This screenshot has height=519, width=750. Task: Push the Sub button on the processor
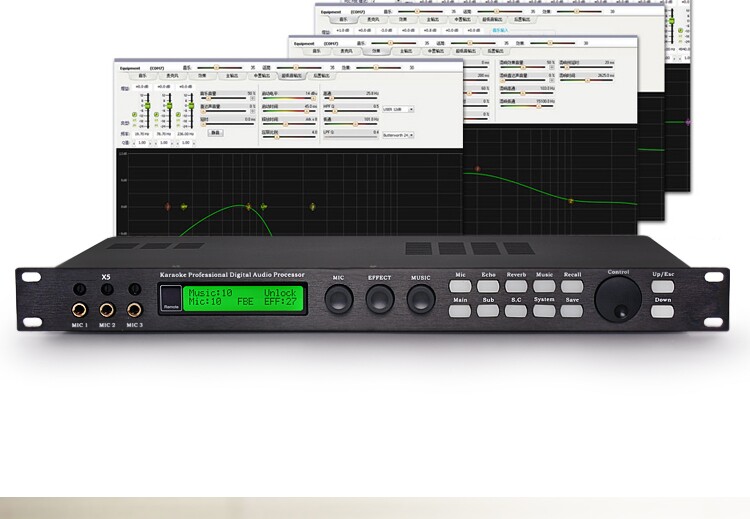(488, 311)
